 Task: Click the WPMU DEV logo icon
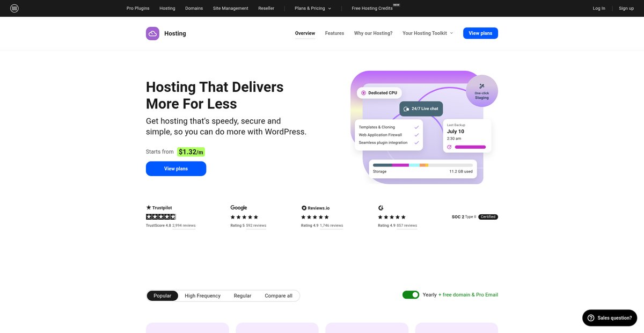(x=14, y=8)
